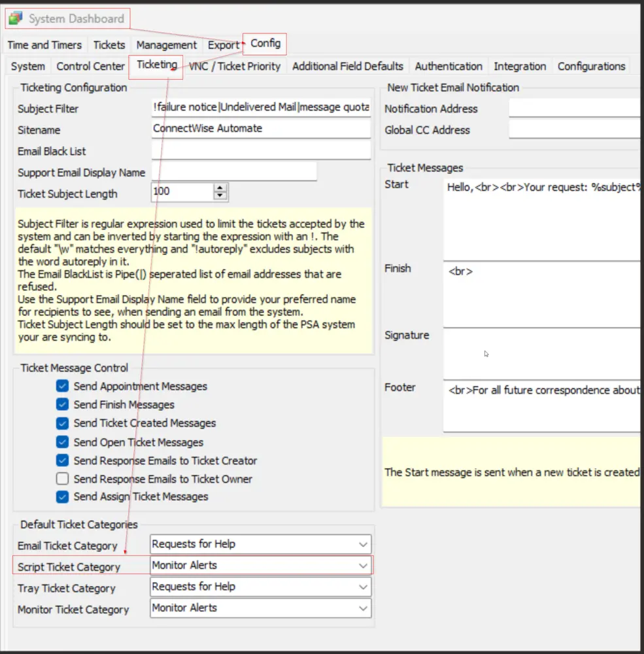Click the "Tray Ticket Category" label
This screenshot has height=654, width=644.
[x=67, y=588]
